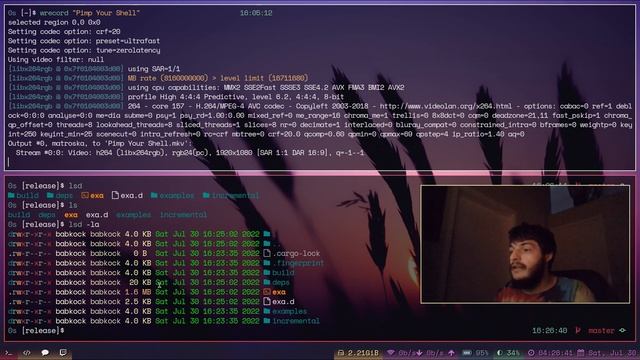The width and height of the screenshot is (640, 360).
Task: Click the 2.5 KB size of exa.d
Action: (x=138, y=302)
